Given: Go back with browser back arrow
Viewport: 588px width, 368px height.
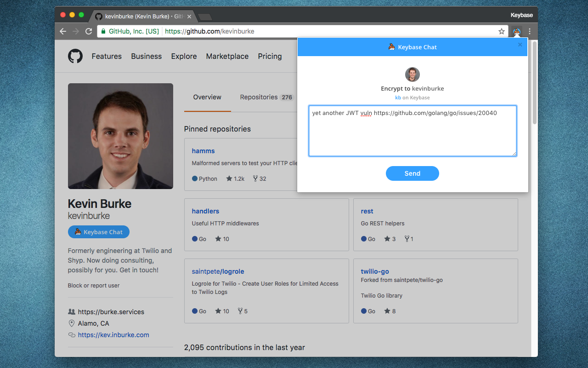Looking at the screenshot, I should tap(63, 31).
